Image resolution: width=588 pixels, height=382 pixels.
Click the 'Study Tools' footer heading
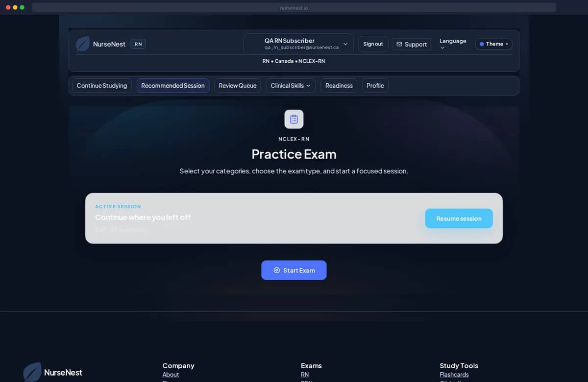point(459,366)
